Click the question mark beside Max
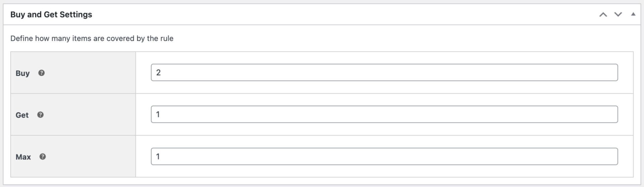The width and height of the screenshot is (644, 187). (43, 156)
